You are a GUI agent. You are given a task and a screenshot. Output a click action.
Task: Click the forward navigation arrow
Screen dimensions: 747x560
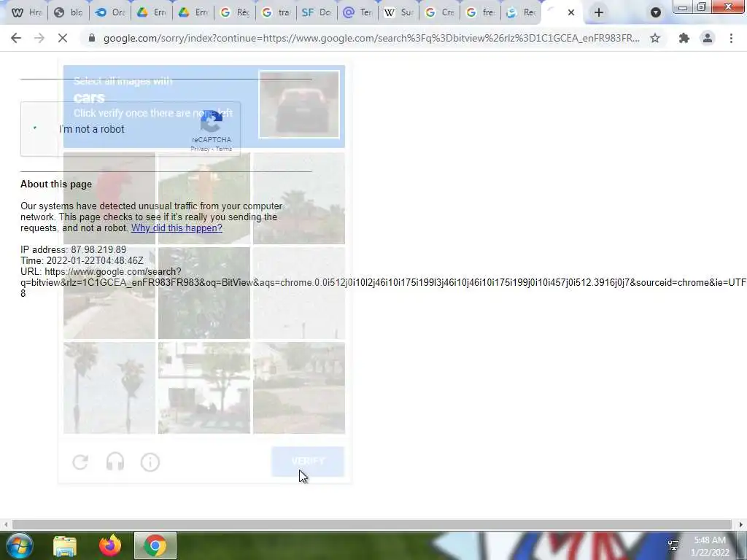pos(39,38)
